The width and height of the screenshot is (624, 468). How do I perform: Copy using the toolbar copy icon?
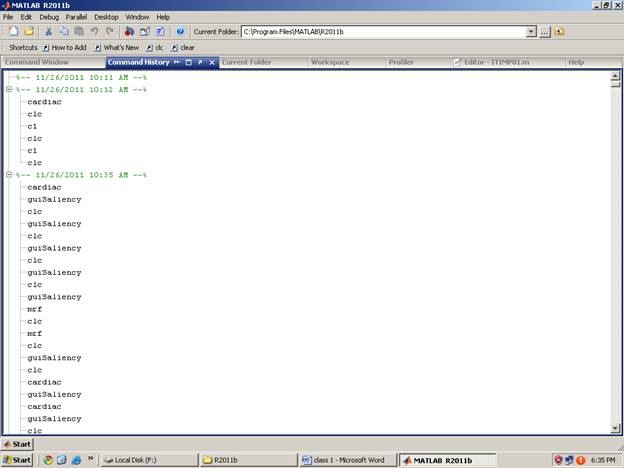[64, 31]
